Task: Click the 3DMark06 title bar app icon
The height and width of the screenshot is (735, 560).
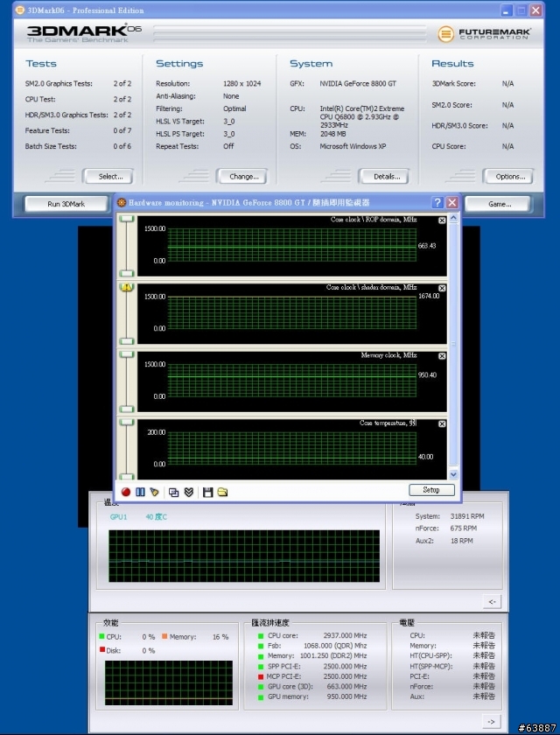Action: coord(20,10)
